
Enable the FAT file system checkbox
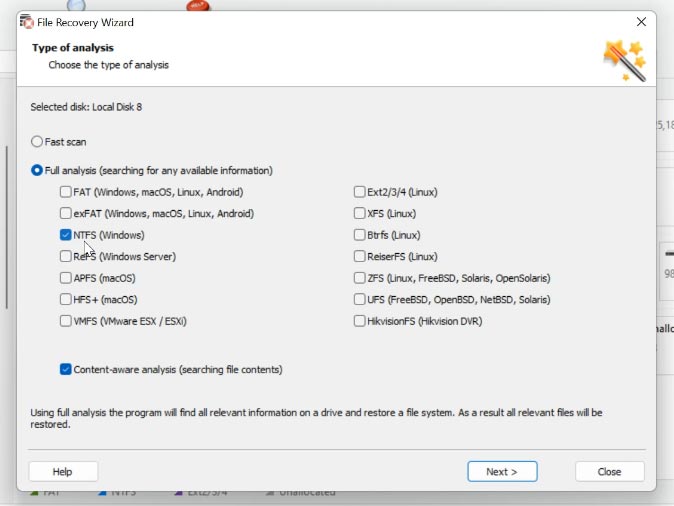point(65,192)
